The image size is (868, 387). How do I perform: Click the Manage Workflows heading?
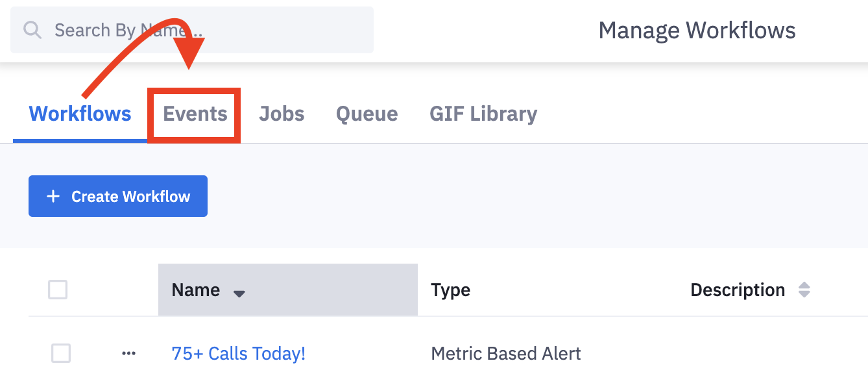[x=697, y=30]
